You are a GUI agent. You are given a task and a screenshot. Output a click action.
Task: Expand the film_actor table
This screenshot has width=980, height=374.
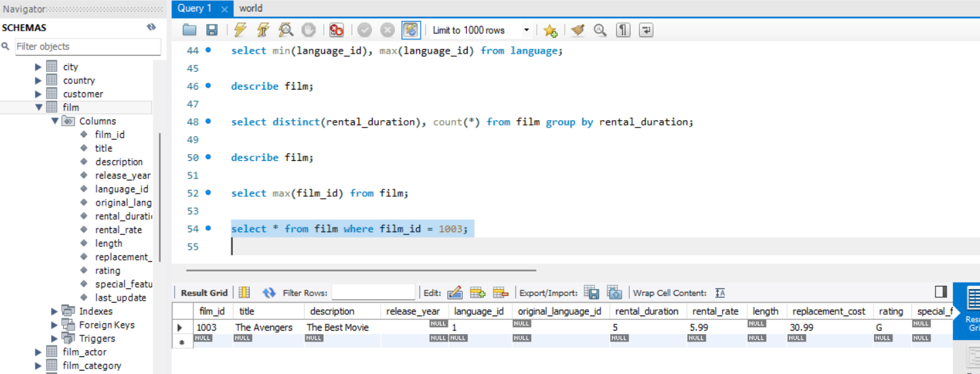pos(39,352)
